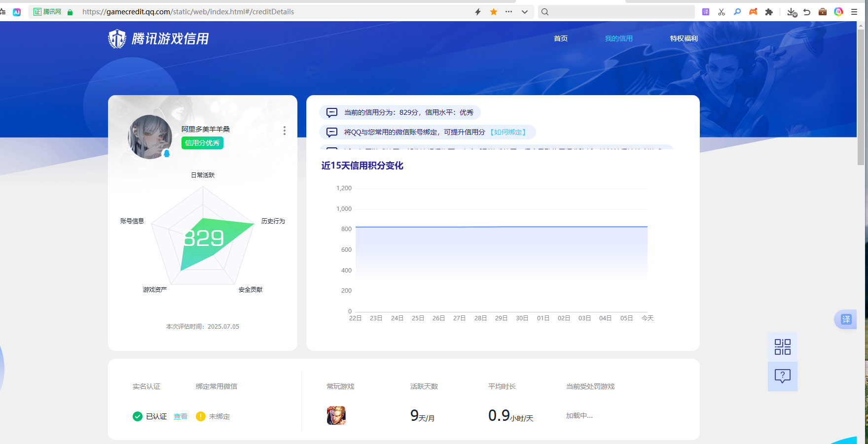868x444 pixels.
Task: Click the 账号信息 radar chart label
Action: point(132,221)
